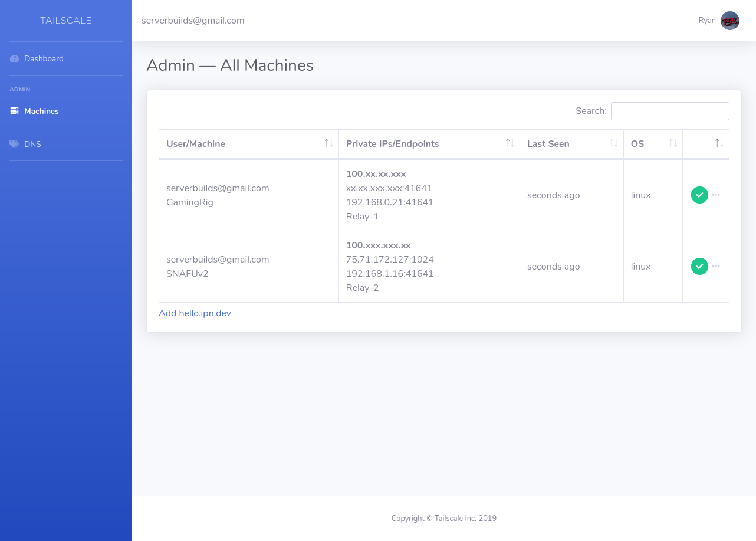
Task: Click the Add hello.ipn.dev link
Action: coord(195,313)
